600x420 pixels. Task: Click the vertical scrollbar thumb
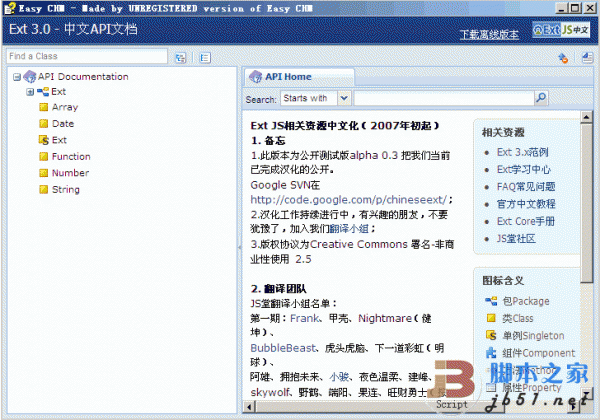(x=586, y=203)
